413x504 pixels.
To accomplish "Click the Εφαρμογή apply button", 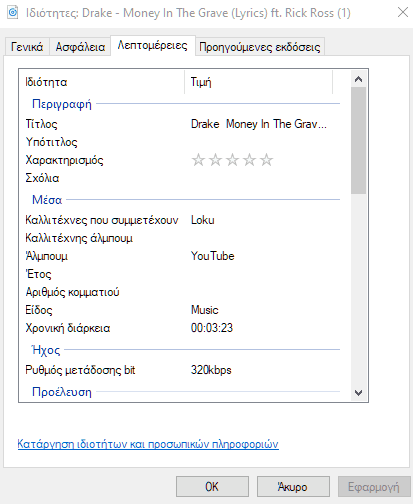I will tap(374, 487).
